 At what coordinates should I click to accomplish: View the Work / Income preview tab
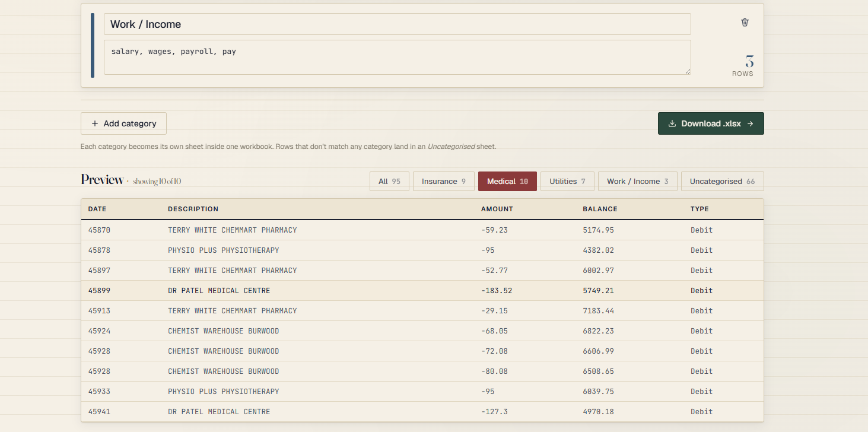[x=638, y=182]
